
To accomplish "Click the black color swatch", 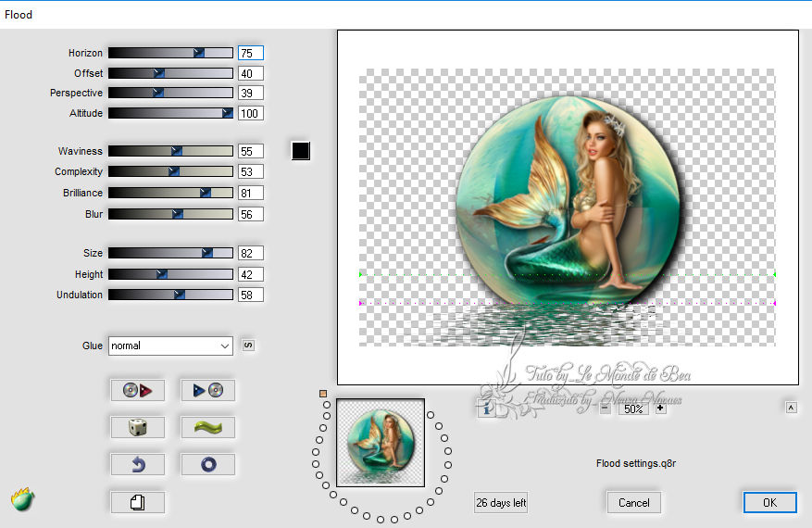I will [300, 151].
